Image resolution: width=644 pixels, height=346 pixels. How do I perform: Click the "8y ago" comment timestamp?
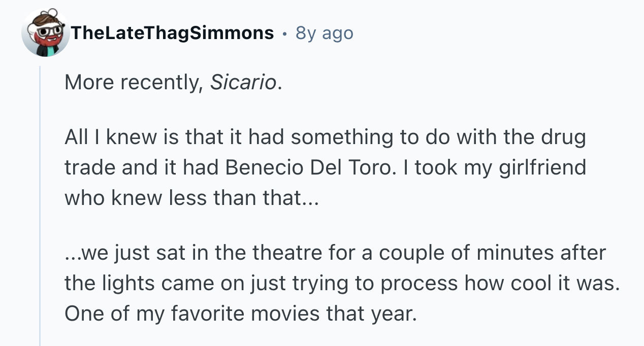tap(324, 33)
